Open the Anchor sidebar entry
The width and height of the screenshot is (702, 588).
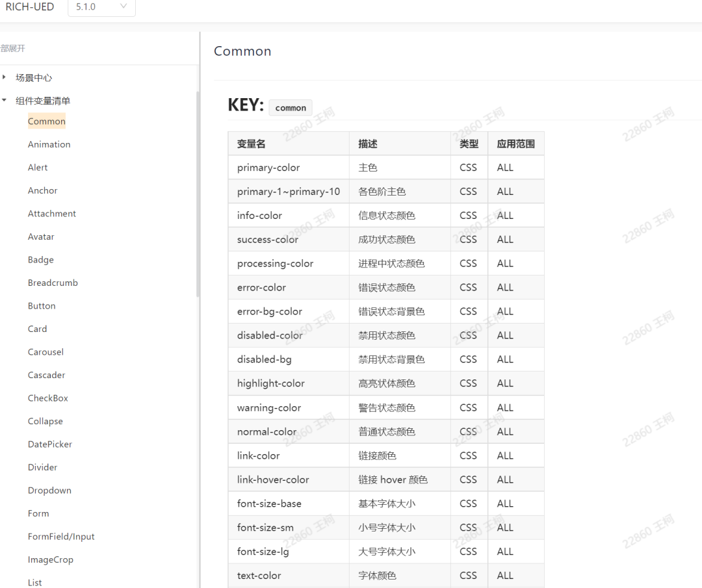point(42,190)
